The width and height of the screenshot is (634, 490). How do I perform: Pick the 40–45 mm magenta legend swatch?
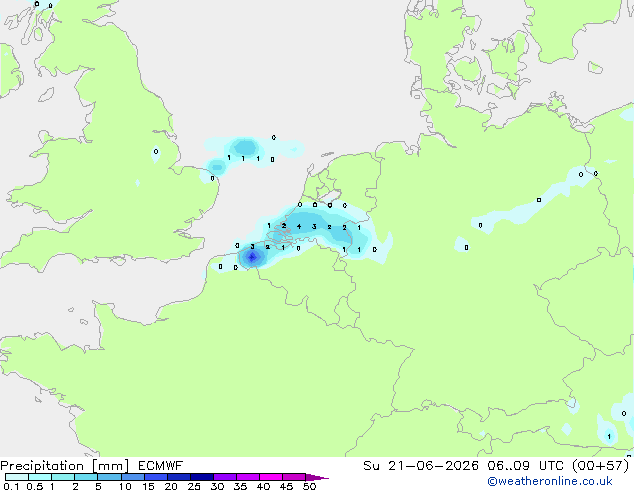point(271,477)
